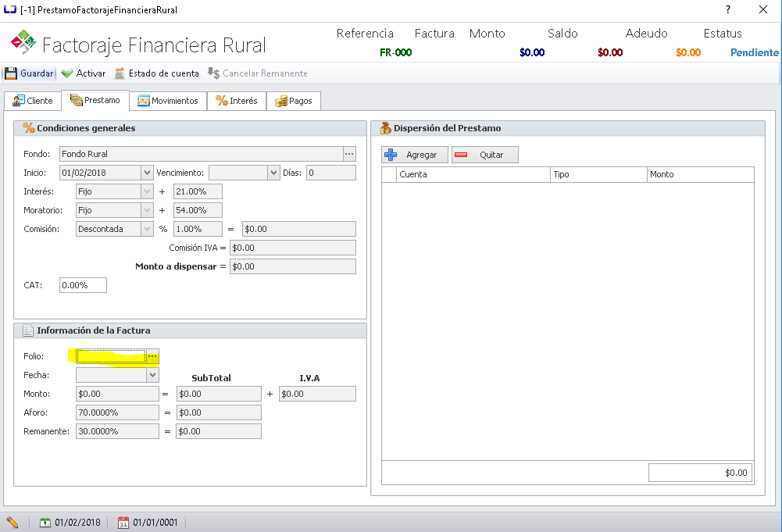This screenshot has height=532, width=782.
Task: Click the red calendar icon beside 01/01/0001
Action: click(123, 523)
